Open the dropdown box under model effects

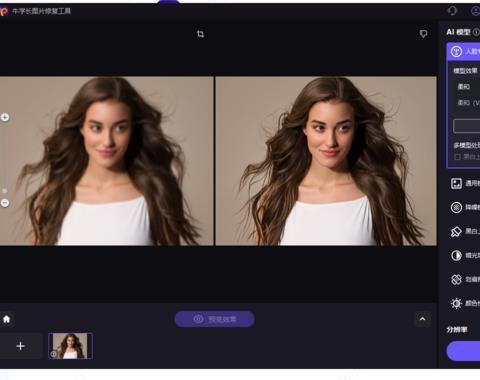click(x=467, y=126)
